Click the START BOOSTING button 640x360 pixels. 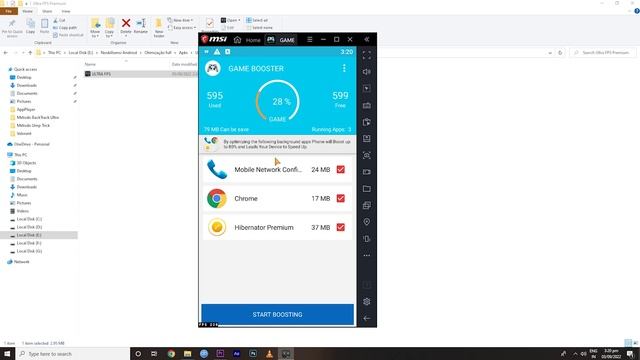tap(278, 314)
